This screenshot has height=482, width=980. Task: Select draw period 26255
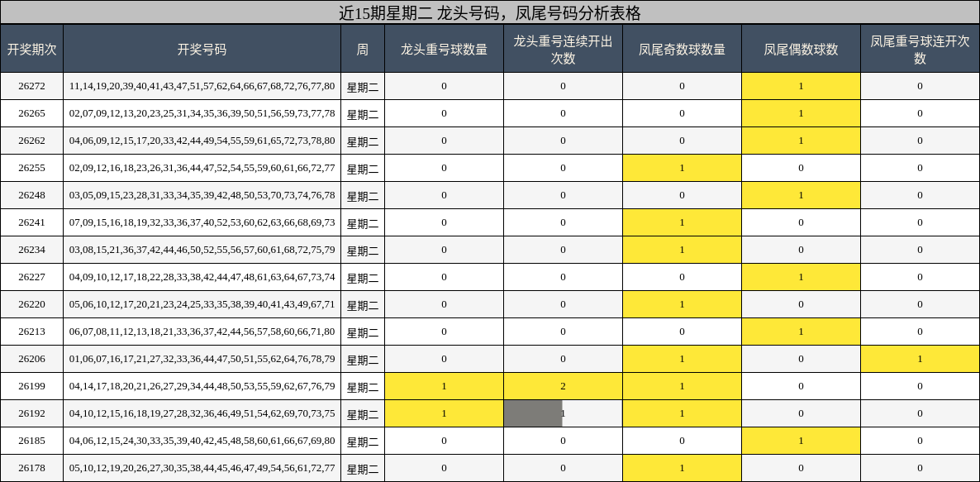click(32, 168)
